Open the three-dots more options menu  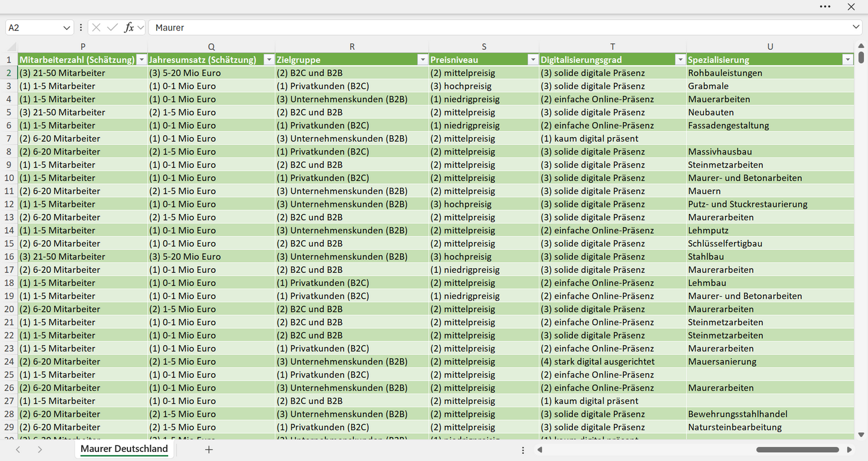[825, 7]
